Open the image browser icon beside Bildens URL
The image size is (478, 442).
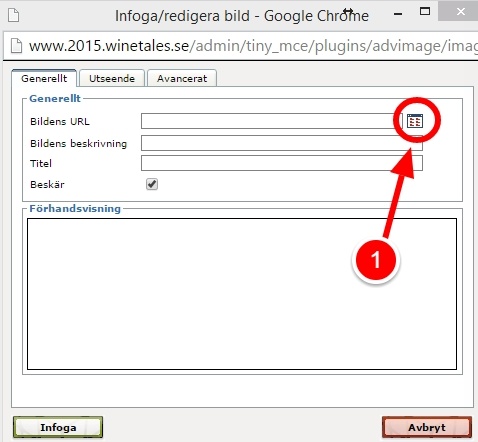(x=415, y=121)
